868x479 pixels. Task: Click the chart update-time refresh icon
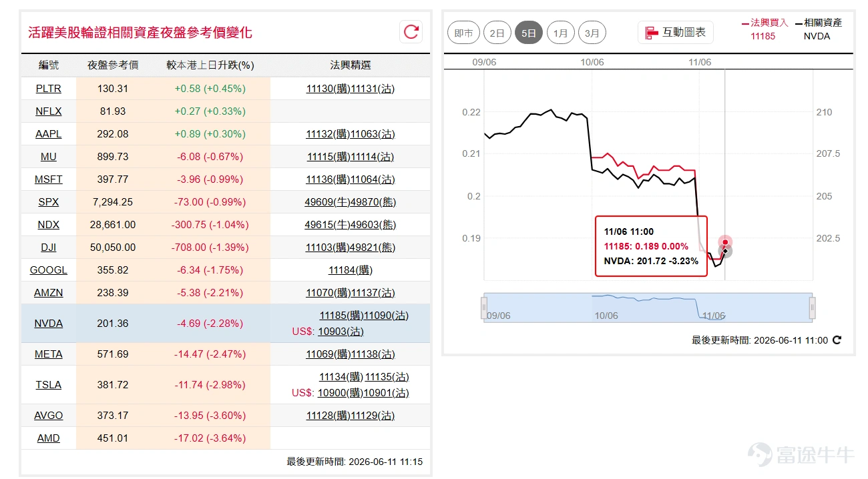(x=837, y=340)
